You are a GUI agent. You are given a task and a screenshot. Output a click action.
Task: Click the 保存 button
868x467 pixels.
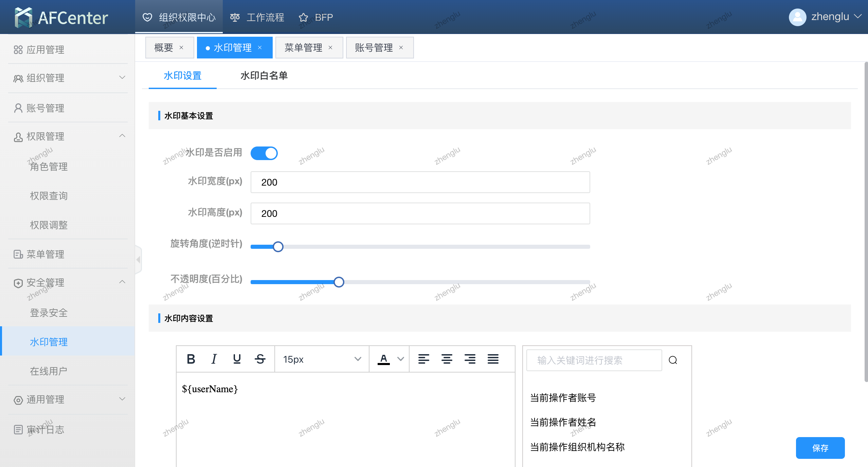(820, 448)
